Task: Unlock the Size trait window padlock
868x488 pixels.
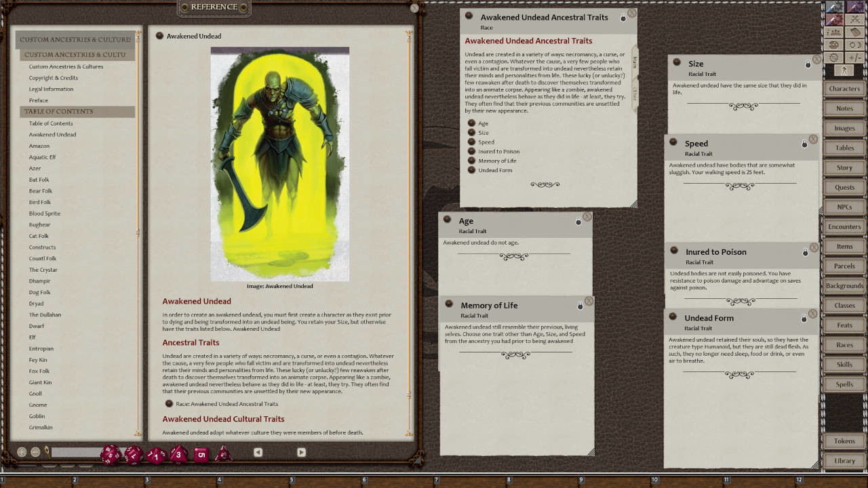Action: coord(807,64)
